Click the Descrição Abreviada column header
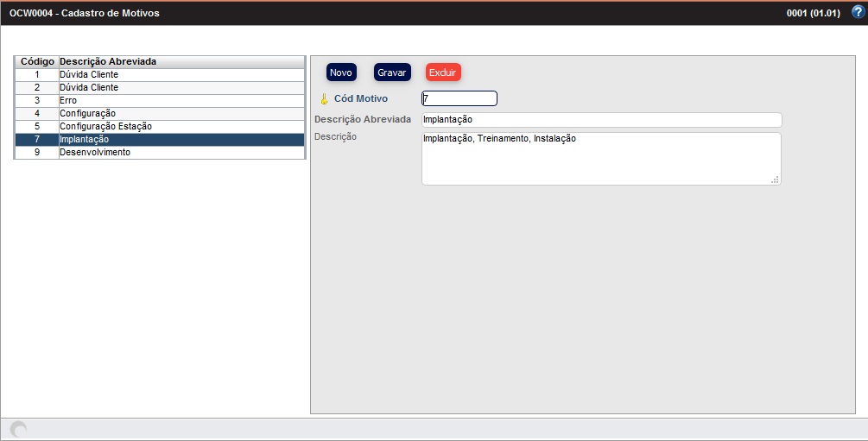Screen dimensions: 868x441 [x=181, y=62]
